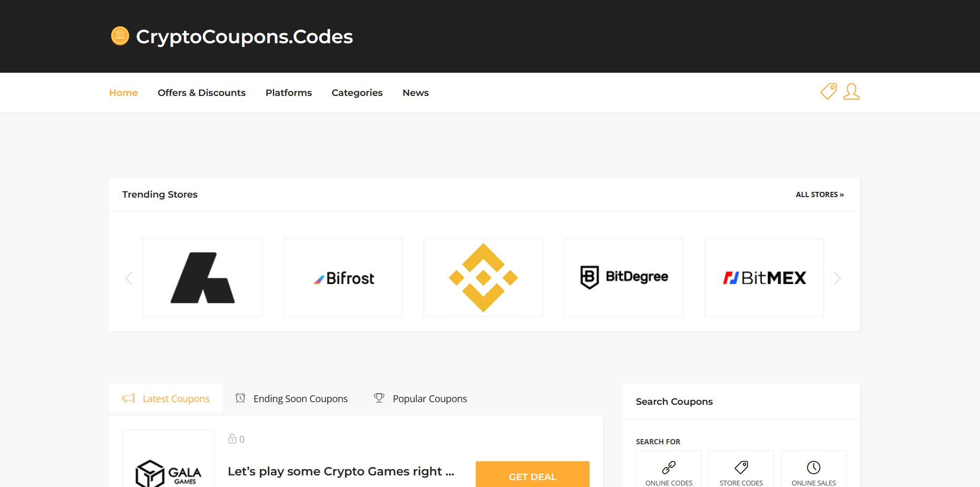Screen dimensions: 980x487
Task: Select the Store Codes tag icon
Action: [x=741, y=467]
